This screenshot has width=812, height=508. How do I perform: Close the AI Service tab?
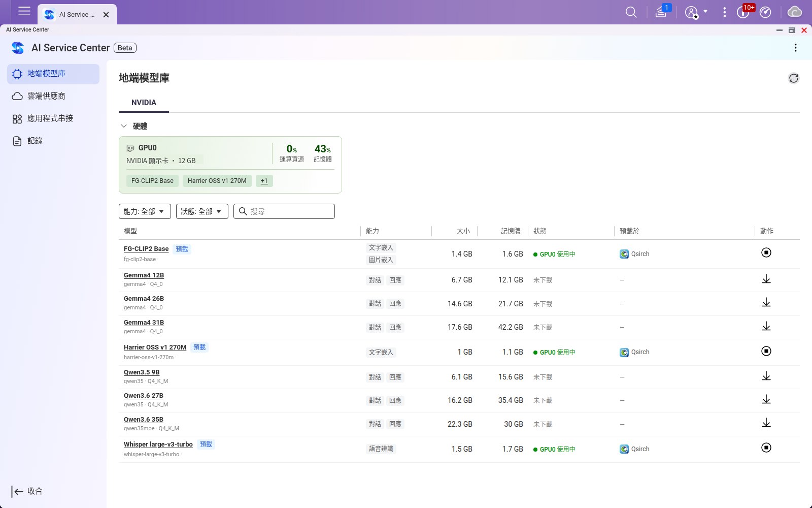(106, 15)
